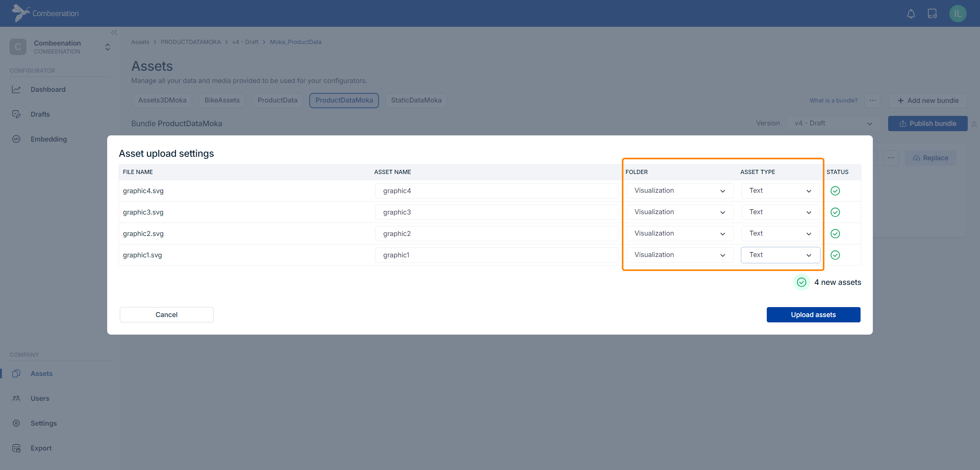Image resolution: width=980 pixels, height=470 pixels.
Task: Switch to the StaticDataMoka bundle tab
Action: (416, 101)
